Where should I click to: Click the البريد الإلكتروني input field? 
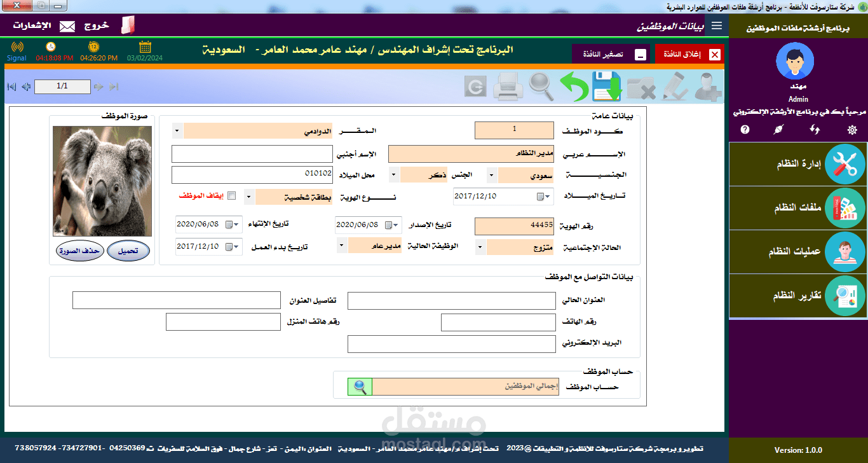(x=452, y=343)
